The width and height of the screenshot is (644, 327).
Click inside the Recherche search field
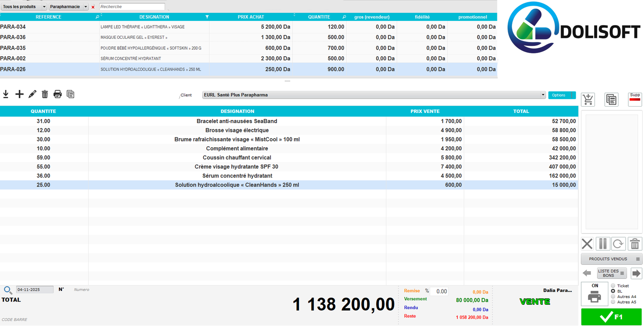pyautogui.click(x=131, y=6)
